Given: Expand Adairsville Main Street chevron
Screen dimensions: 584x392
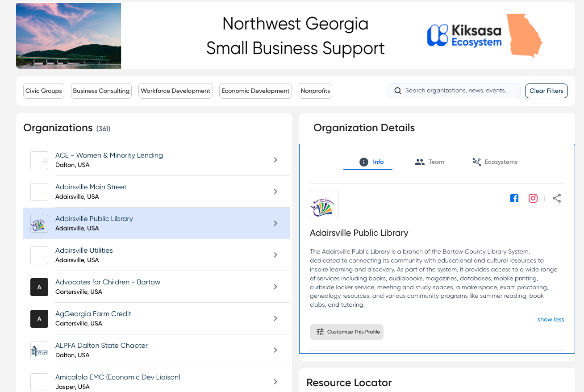Looking at the screenshot, I should [275, 192].
